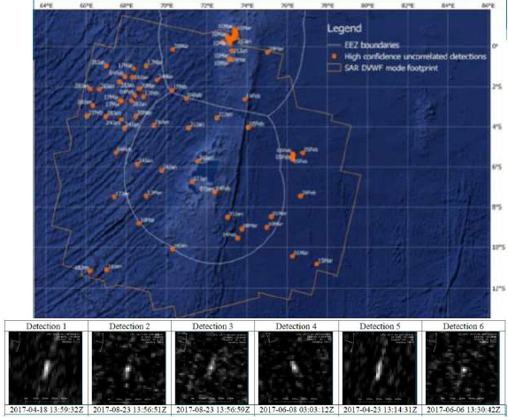The image size is (508, 420).
Task: Select the dense orange marker cluster near the equator
Action: pos(231,37)
